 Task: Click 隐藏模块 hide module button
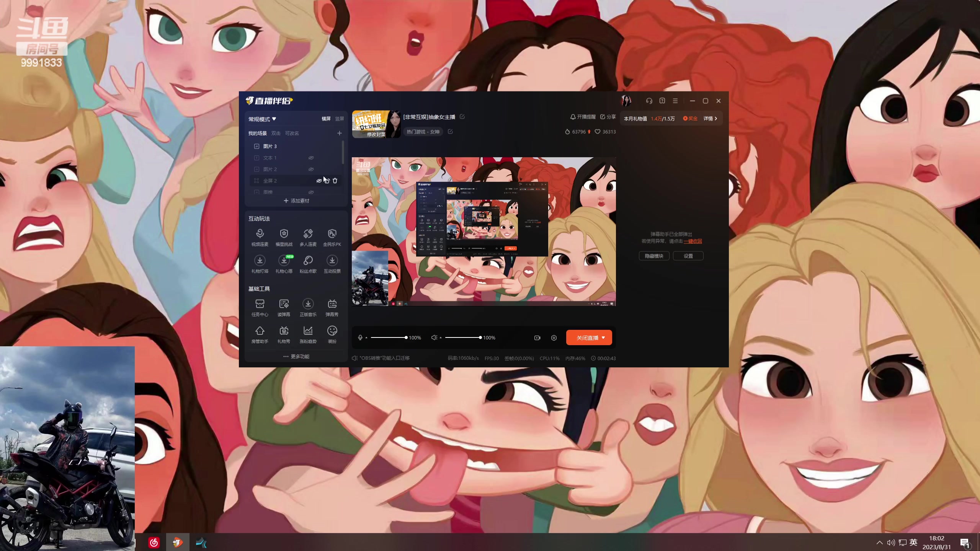point(654,256)
